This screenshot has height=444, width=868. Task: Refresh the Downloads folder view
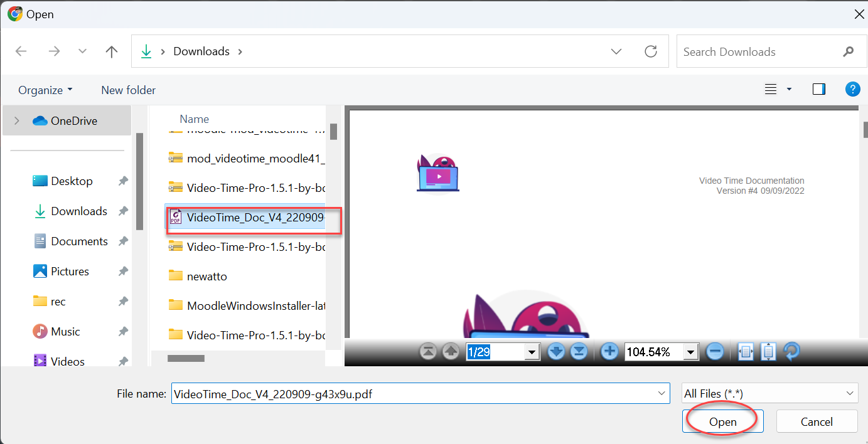click(651, 51)
